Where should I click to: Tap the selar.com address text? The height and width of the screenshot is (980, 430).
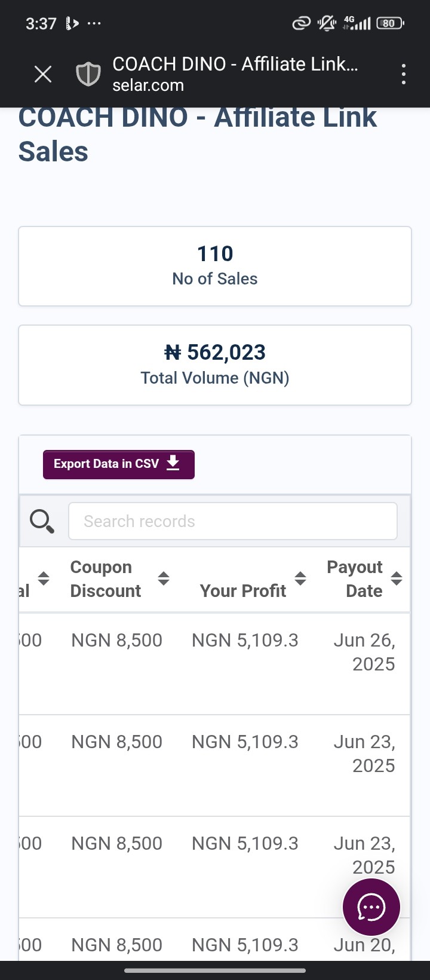point(148,85)
